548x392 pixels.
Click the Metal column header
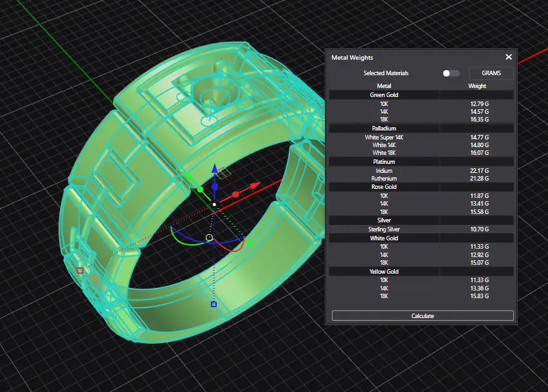[x=384, y=85]
